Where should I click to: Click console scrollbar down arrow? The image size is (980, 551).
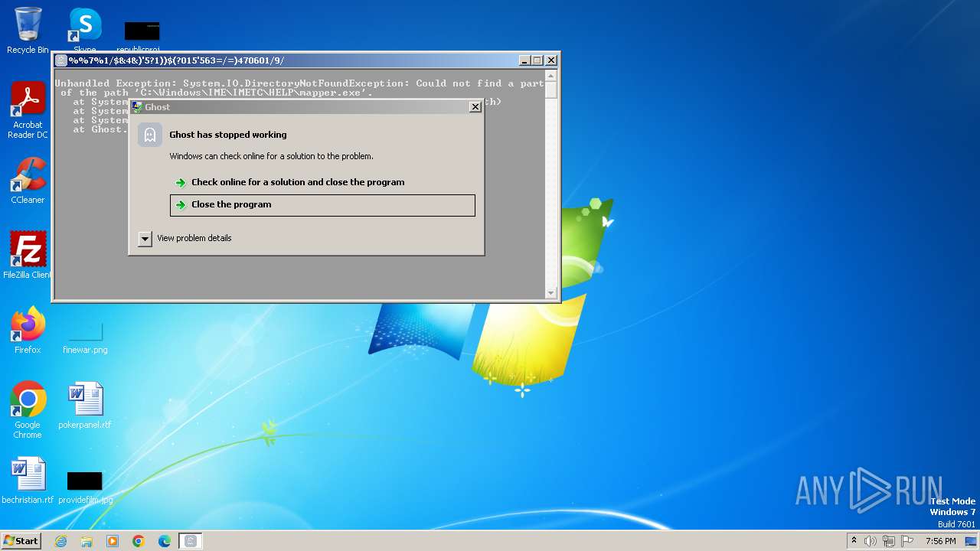pyautogui.click(x=550, y=293)
